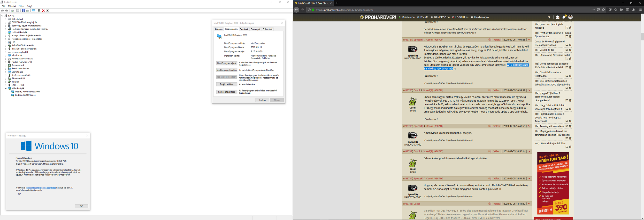Open a new Firefox tab with plus button
644x220 pixels.
337,3
